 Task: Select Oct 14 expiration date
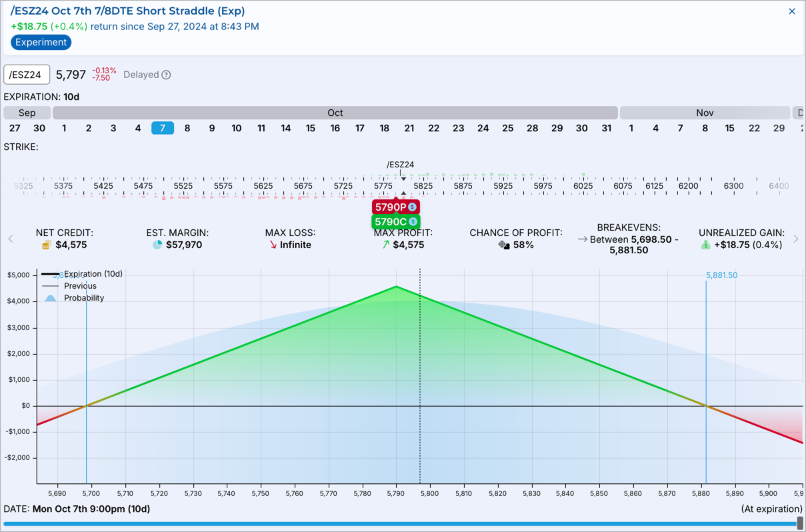tap(286, 128)
